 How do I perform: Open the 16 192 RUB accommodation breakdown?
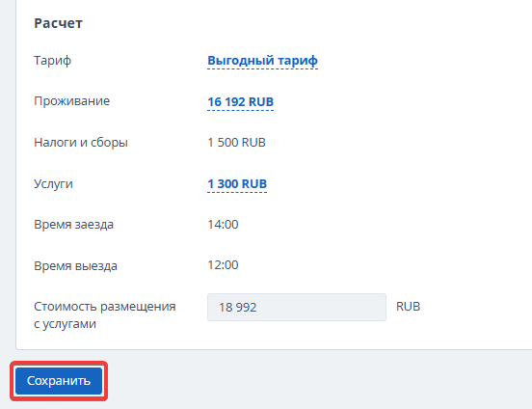point(241,101)
